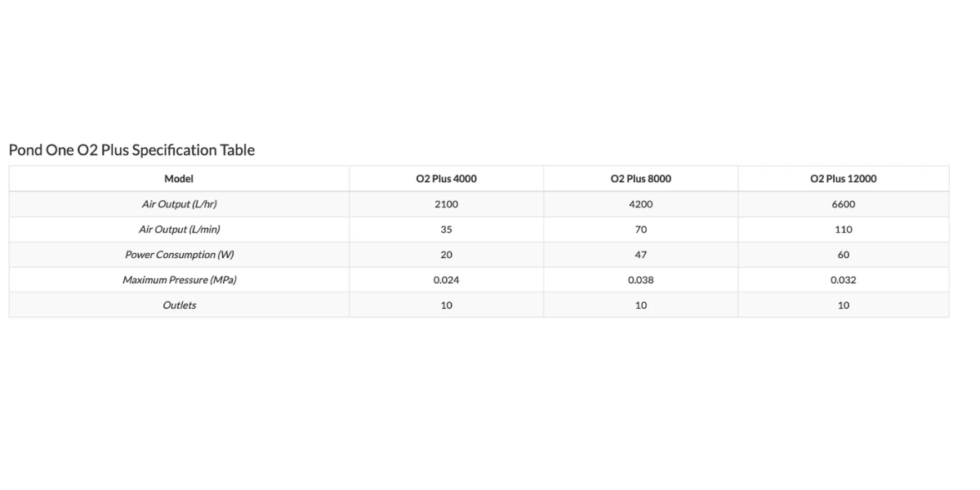Select the Outlets row label
This screenshot has height=490, width=980.
(x=179, y=305)
